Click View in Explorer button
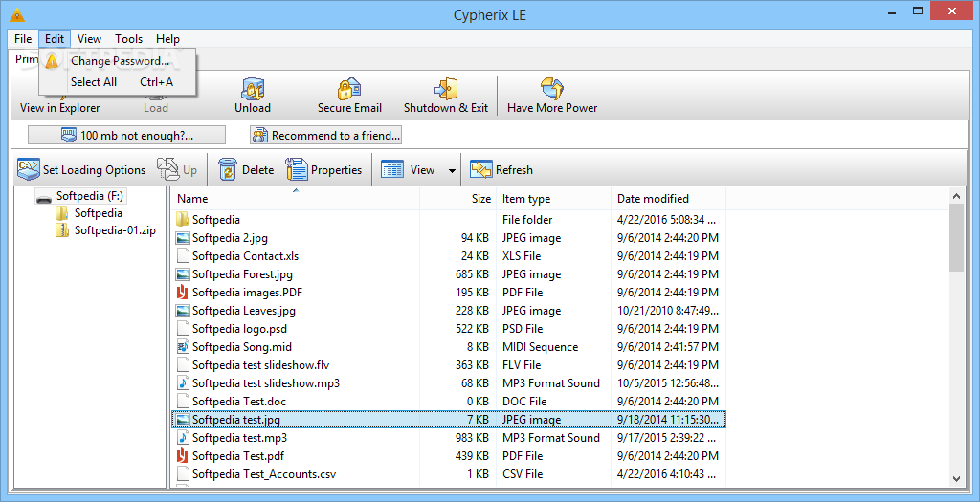Image resolution: width=980 pixels, height=502 pixels. pyautogui.click(x=60, y=107)
